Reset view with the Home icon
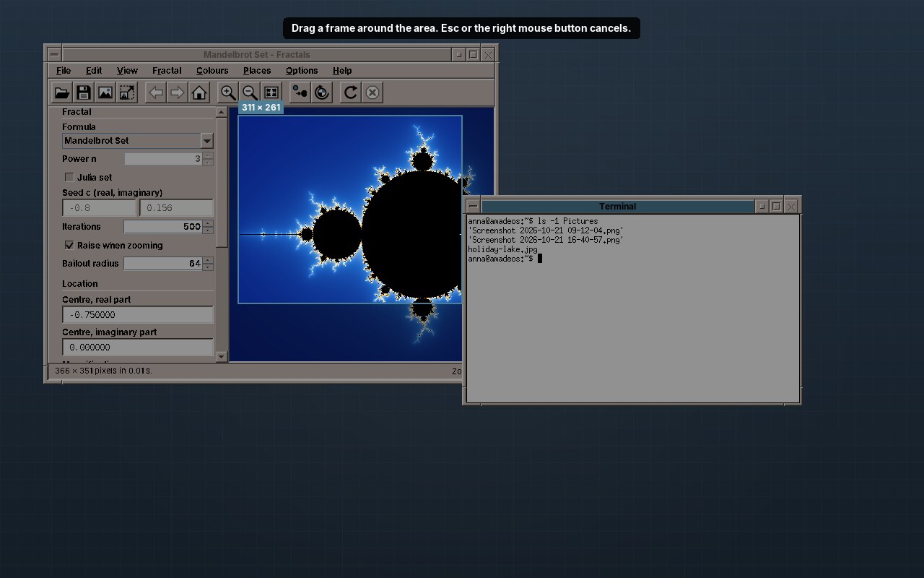This screenshot has height=578, width=924. tap(199, 92)
